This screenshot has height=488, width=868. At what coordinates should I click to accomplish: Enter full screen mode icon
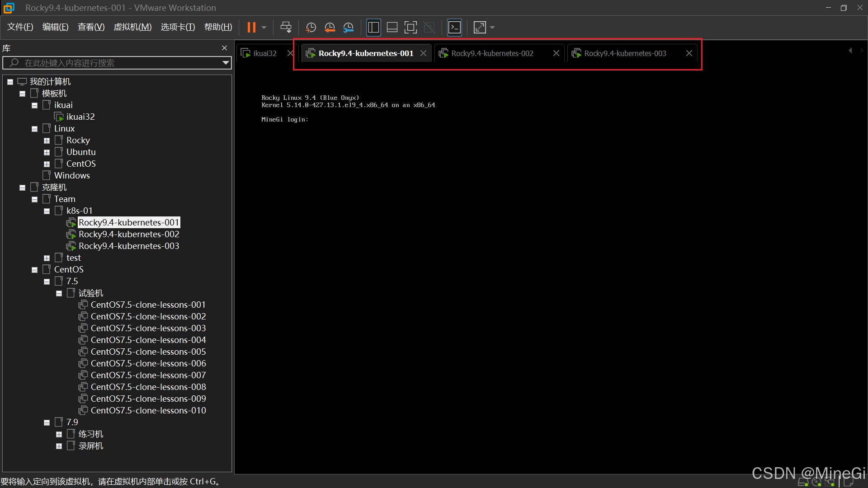(x=410, y=28)
